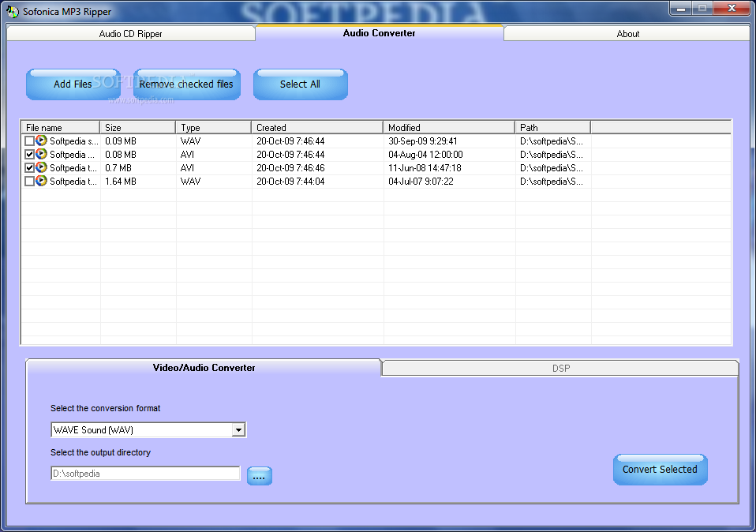Browse output directory with the .... button

coord(260,476)
